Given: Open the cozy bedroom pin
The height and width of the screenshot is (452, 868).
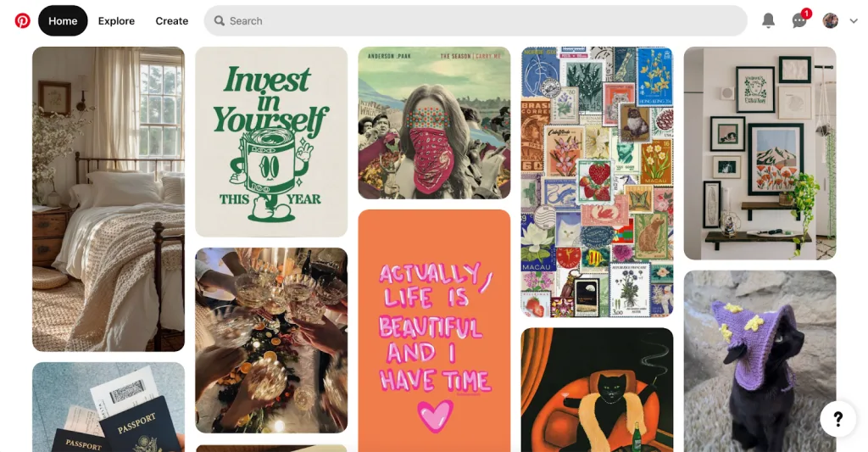Looking at the screenshot, I should [108, 198].
